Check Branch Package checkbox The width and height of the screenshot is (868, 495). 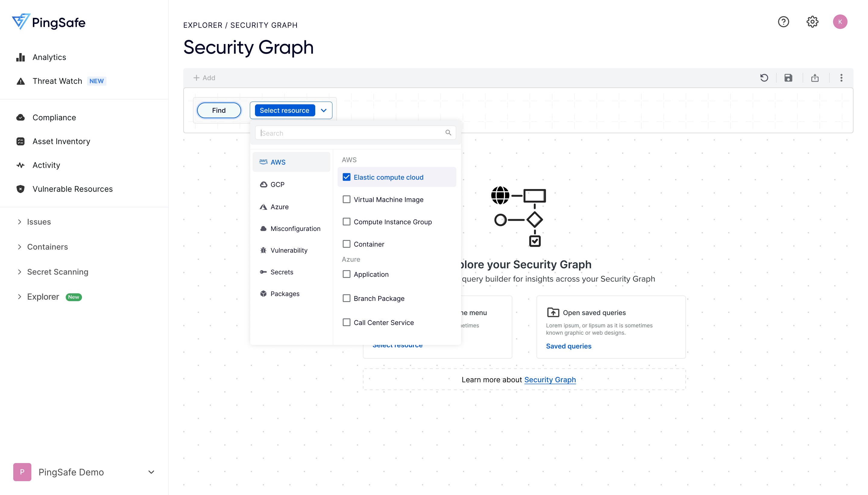tap(346, 298)
